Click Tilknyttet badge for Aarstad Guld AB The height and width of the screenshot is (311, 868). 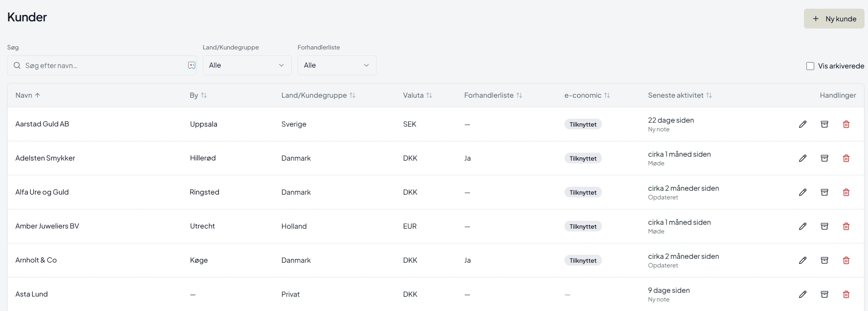[583, 124]
